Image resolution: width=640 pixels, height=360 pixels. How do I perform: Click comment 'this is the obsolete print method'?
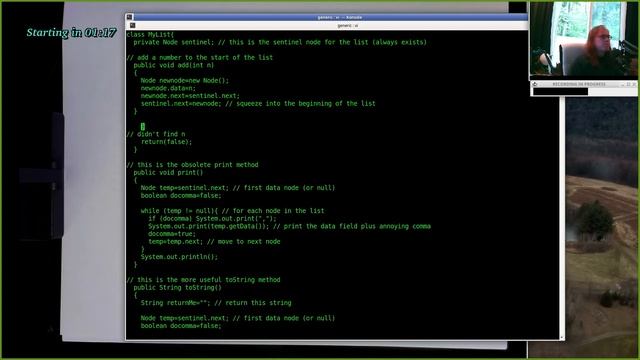click(x=192, y=165)
